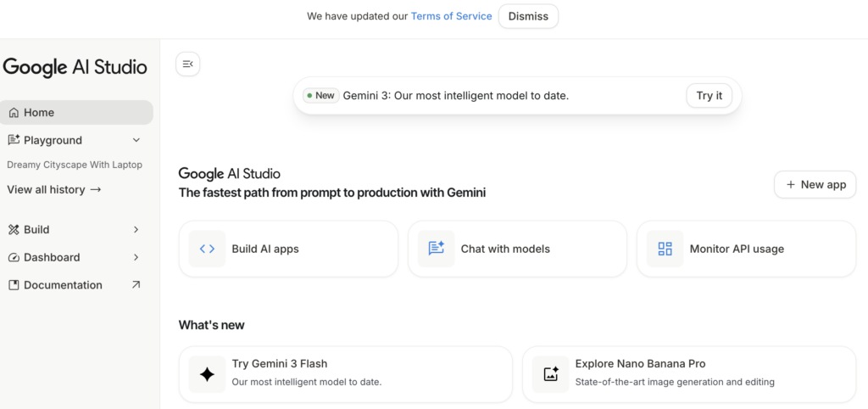Open Dreamy Cityscape With Laptop history item
This screenshot has width=868, height=409.
coord(75,165)
